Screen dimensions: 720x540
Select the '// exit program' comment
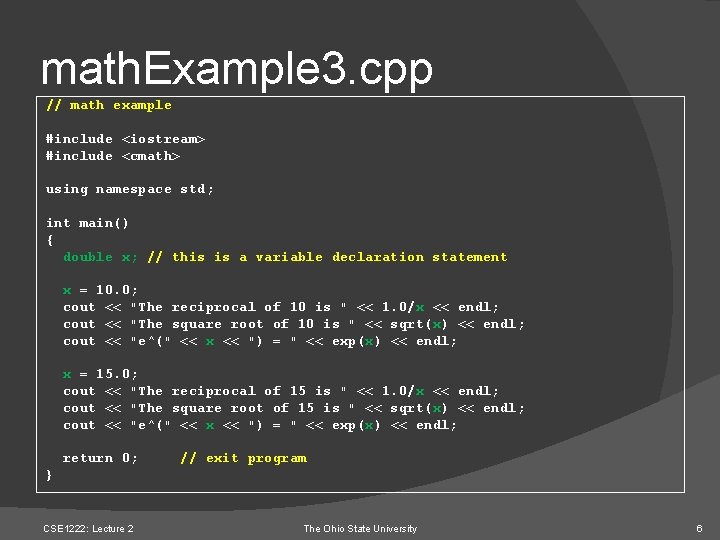tap(244, 458)
